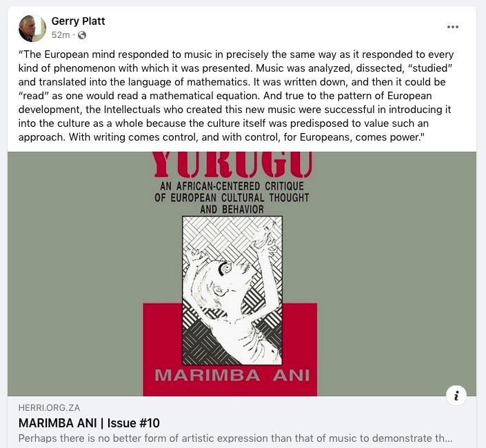Viewport: 486px width, 448px height.
Task: Click the YURUGU book cover image
Action: [242, 274]
